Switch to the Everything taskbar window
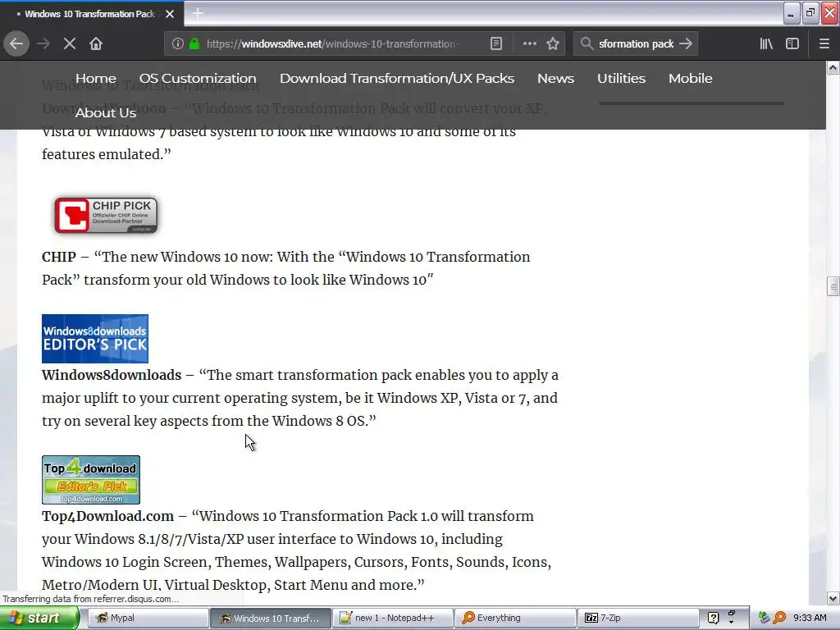 pyautogui.click(x=515, y=618)
